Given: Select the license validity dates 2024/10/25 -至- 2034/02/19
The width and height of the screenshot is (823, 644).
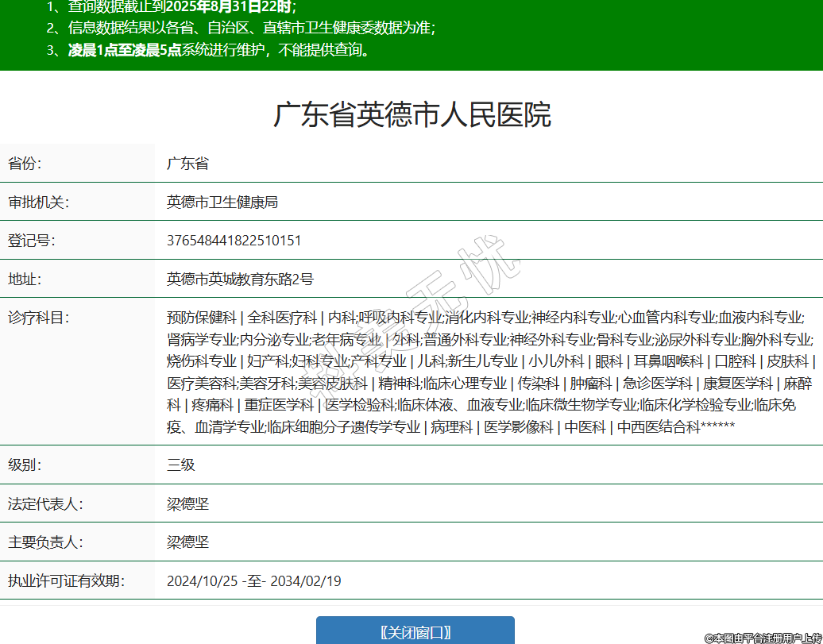Looking at the screenshot, I should pyautogui.click(x=253, y=580).
